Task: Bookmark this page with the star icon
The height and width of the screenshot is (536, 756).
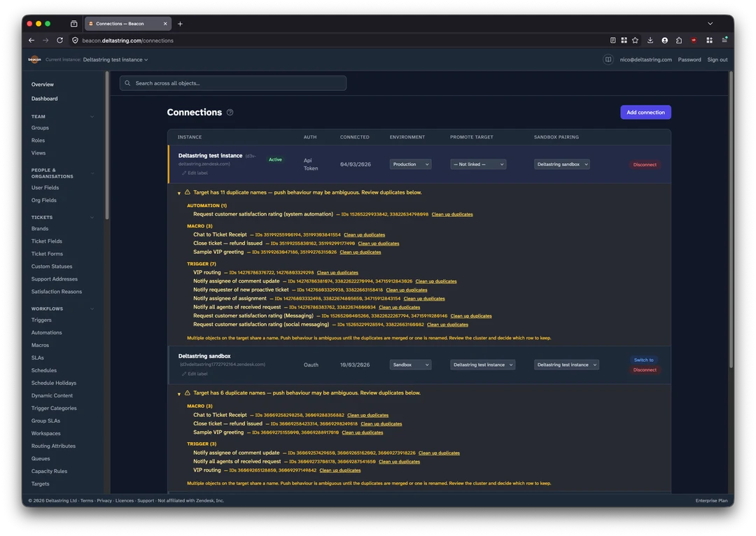Action: pos(635,41)
